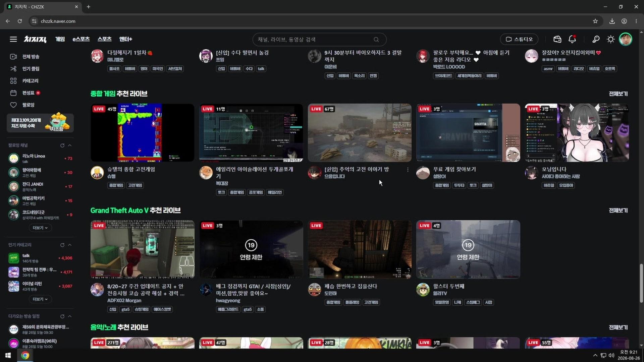Expand more following channels with 더보기
This screenshot has width=644, height=362.
point(40,228)
